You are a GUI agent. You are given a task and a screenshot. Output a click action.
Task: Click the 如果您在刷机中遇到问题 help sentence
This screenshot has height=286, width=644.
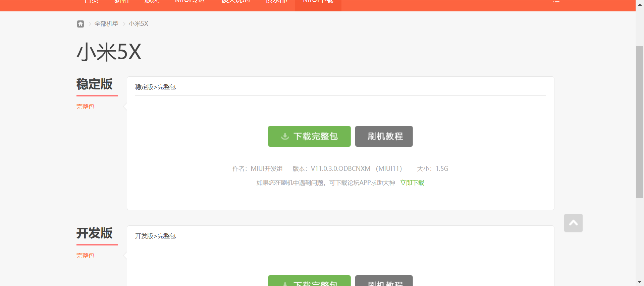(x=326, y=183)
